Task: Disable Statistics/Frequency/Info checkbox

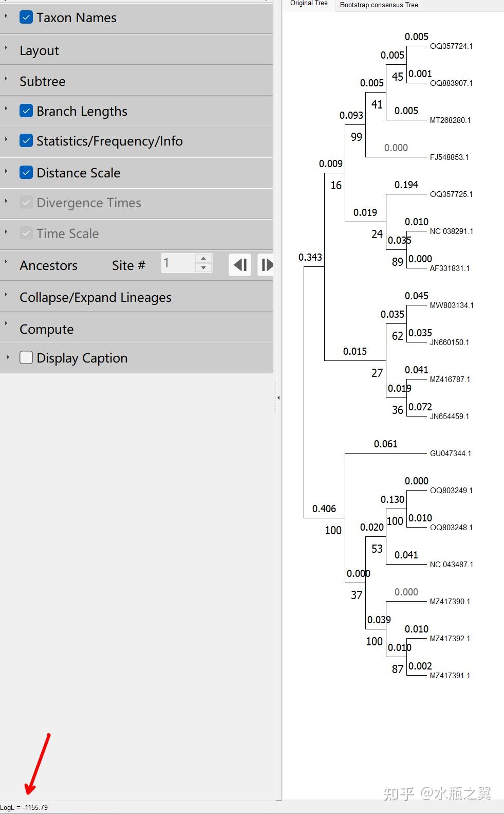Action: (26, 140)
